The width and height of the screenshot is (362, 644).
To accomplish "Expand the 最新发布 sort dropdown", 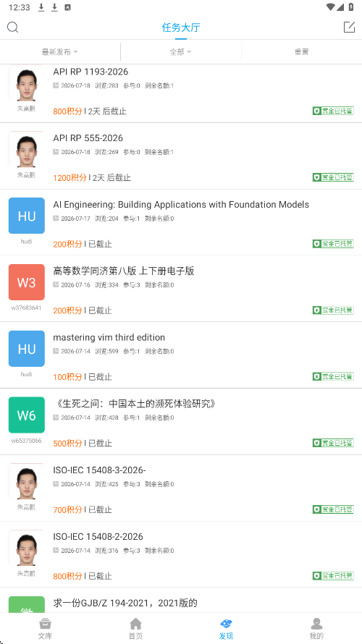I will [60, 52].
